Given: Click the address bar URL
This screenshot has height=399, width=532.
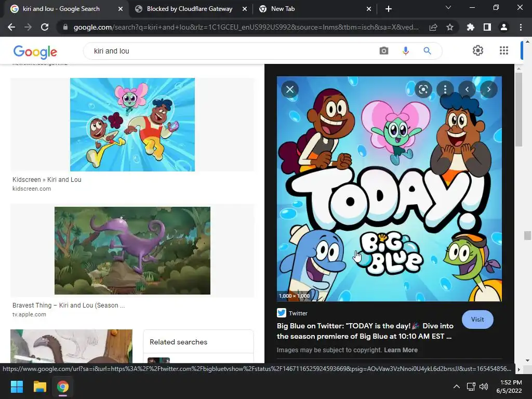Looking at the screenshot, I should pos(246,27).
